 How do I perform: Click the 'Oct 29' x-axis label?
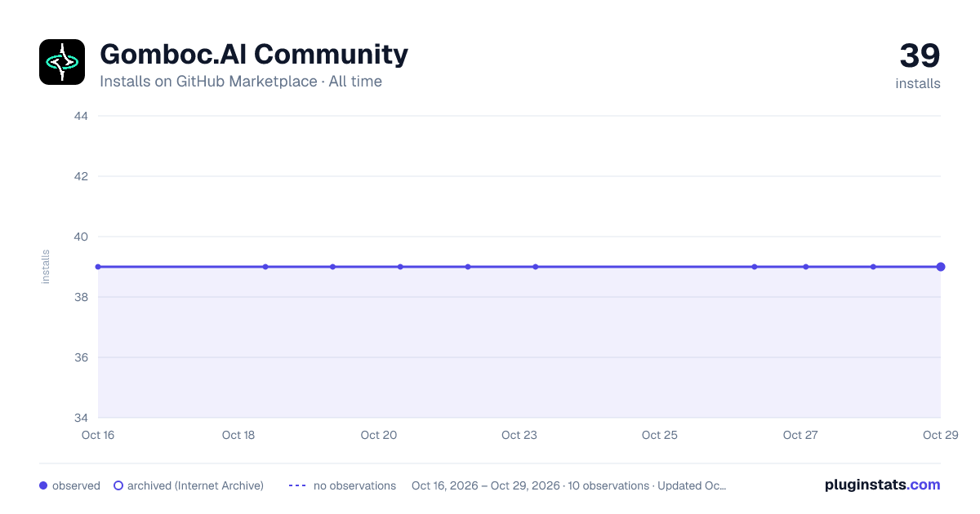click(939, 435)
